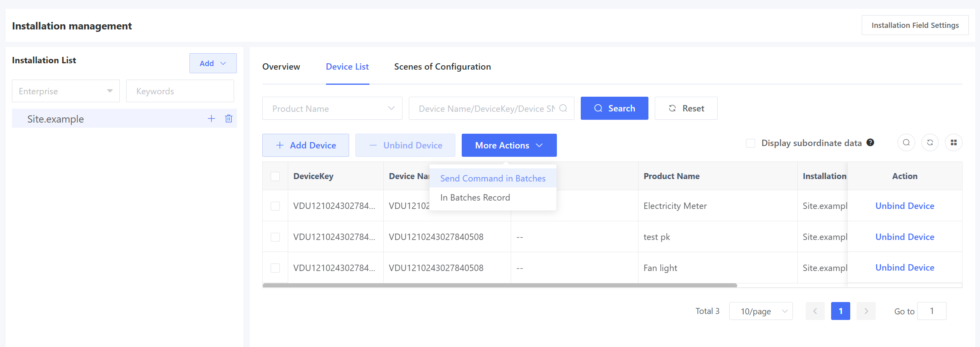
Task: Click the blue Search button
Action: click(x=614, y=108)
